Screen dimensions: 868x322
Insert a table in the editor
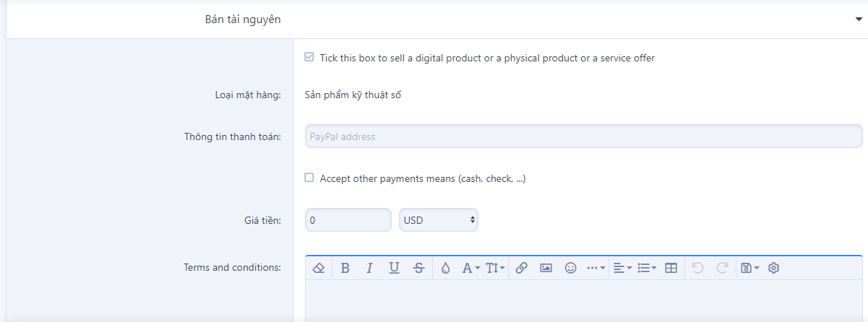click(671, 268)
